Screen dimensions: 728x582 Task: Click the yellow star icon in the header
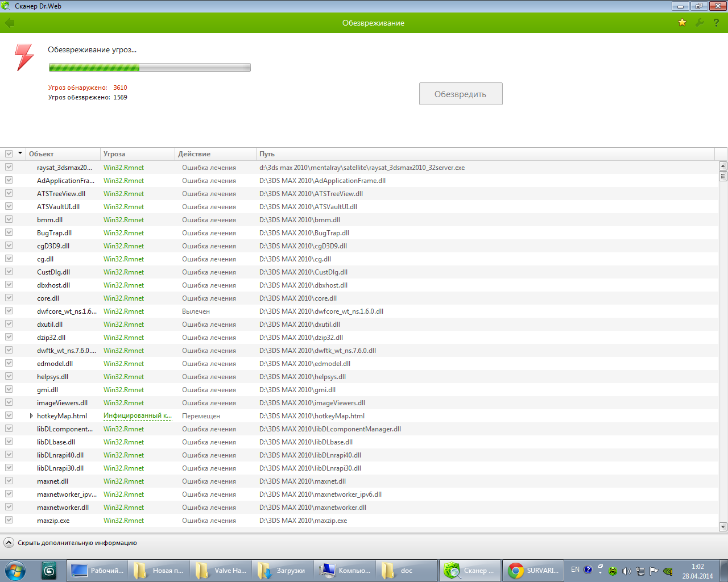coord(682,23)
